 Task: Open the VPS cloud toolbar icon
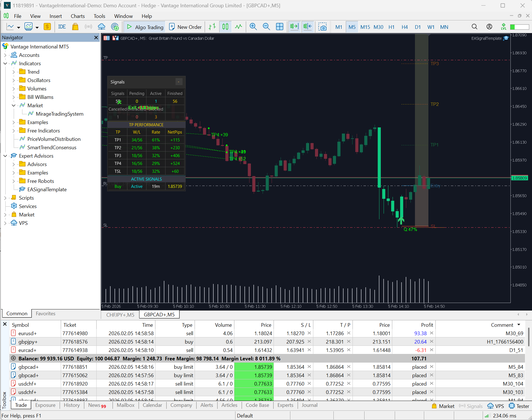[x=101, y=27]
